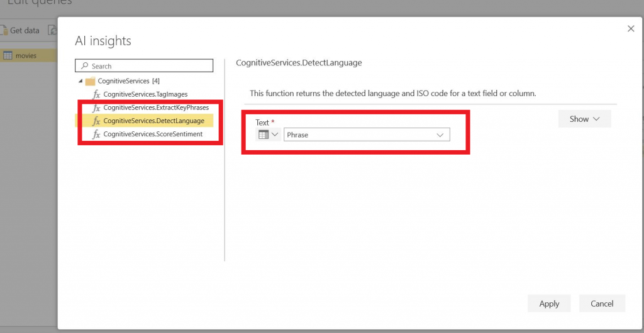Viewport: 644px width, 333px height.
Task: Select CognitiveServices.ExtractKeyPhrases function
Action: (x=156, y=108)
